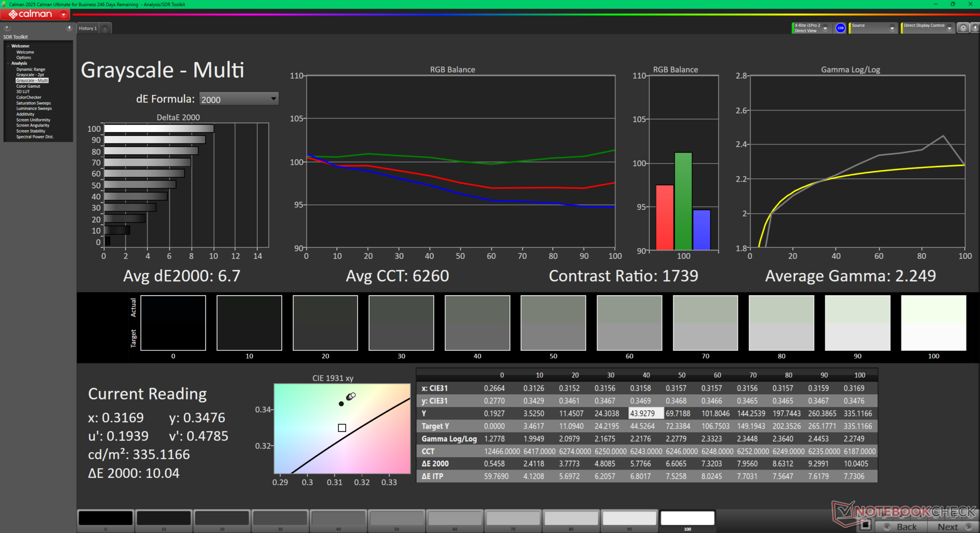Click the Avg dE2000: 6.7 readout
The image size is (980, 533).
[x=182, y=276]
